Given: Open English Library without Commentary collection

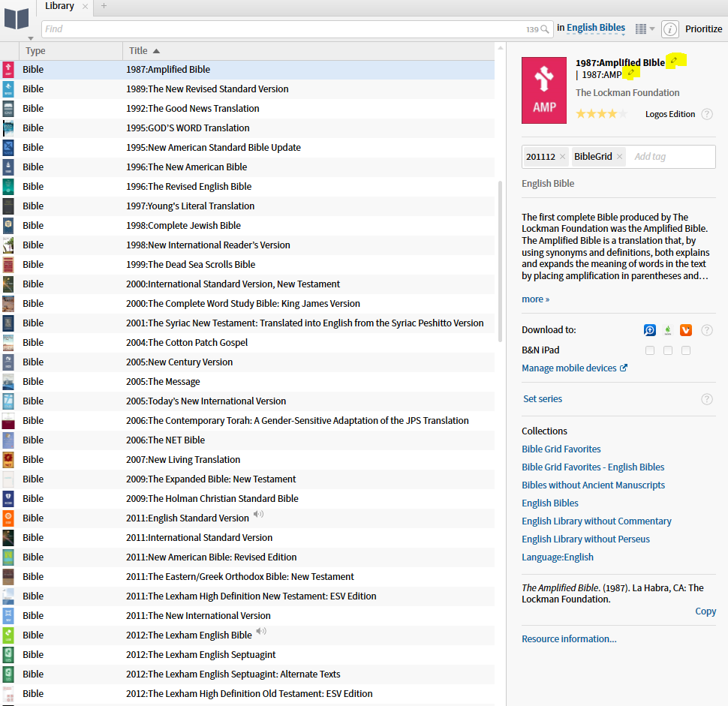Looking at the screenshot, I should pos(596,521).
